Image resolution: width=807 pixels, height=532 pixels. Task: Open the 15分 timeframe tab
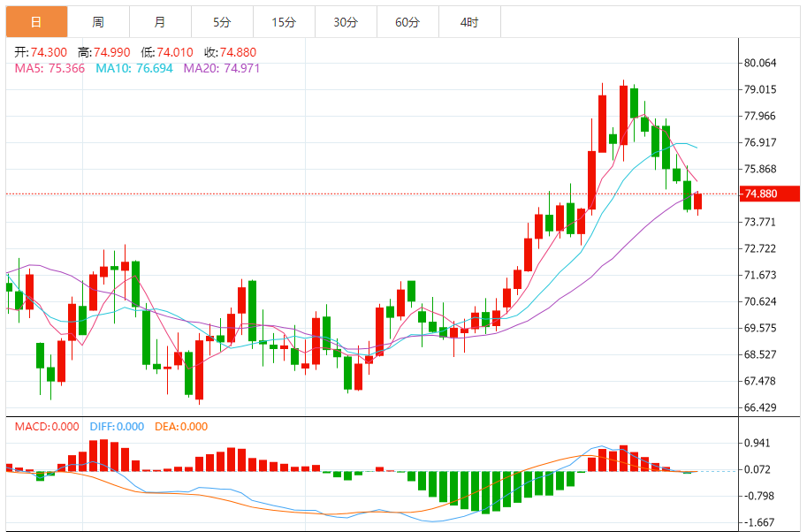coord(284,22)
